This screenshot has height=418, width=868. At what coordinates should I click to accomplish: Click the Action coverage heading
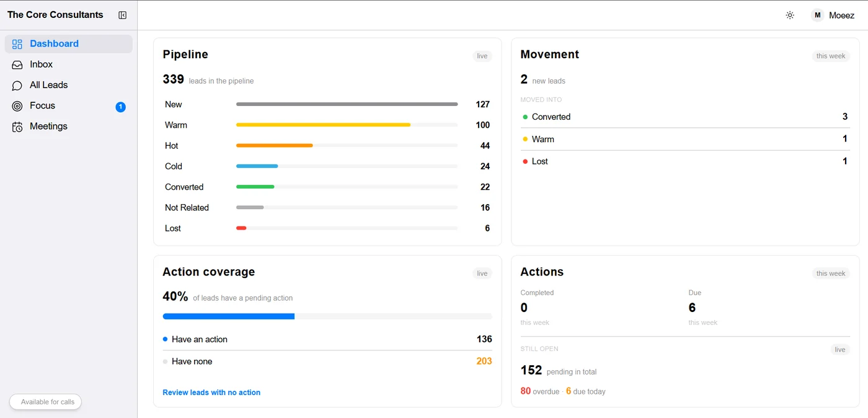pos(208,272)
